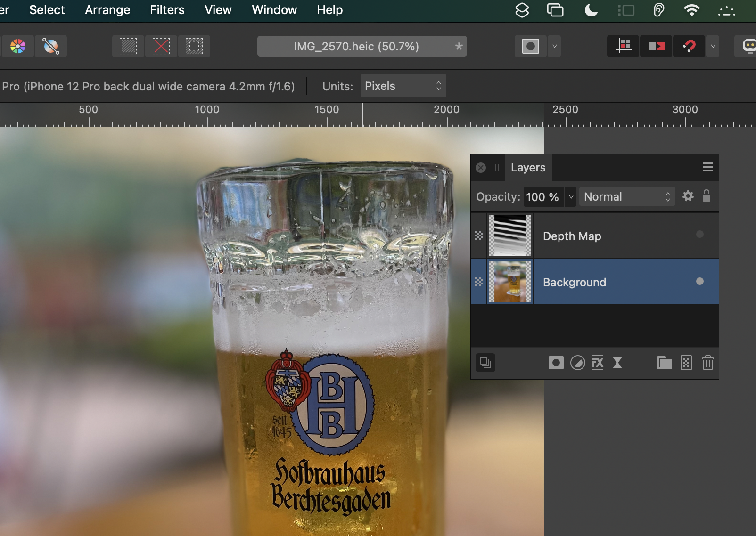The image size is (756, 536).
Task: Collapse the Layers panel with the bars icon
Action: click(497, 168)
